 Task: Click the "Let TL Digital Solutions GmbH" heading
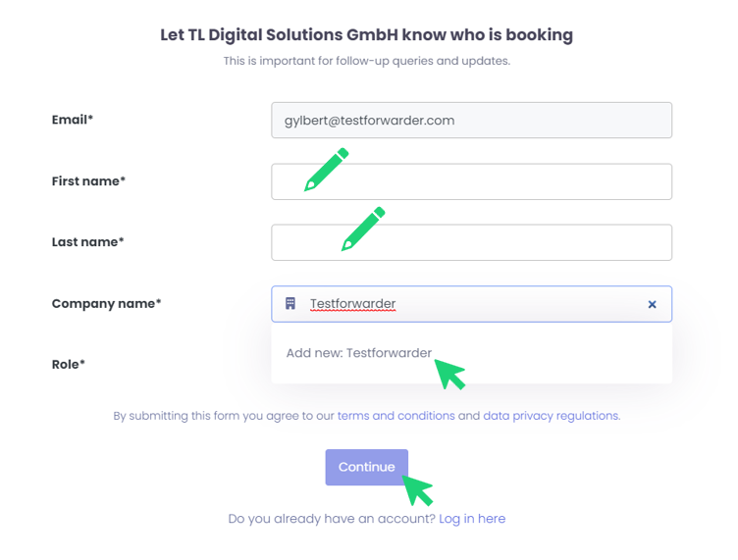pyautogui.click(x=366, y=35)
